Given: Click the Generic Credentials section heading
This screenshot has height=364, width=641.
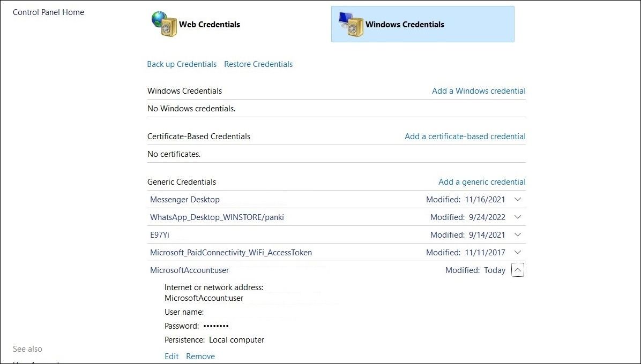Looking at the screenshot, I should pos(182,182).
